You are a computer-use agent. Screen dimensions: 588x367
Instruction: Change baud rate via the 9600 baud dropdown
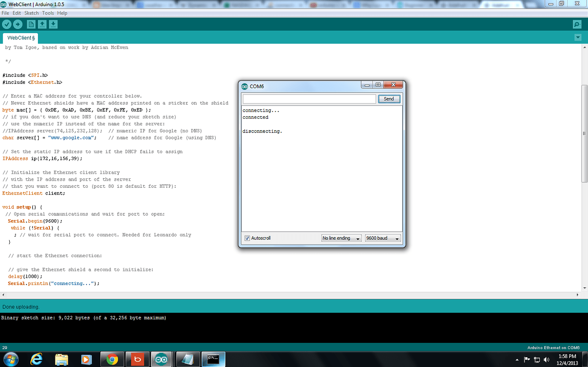[382, 238]
